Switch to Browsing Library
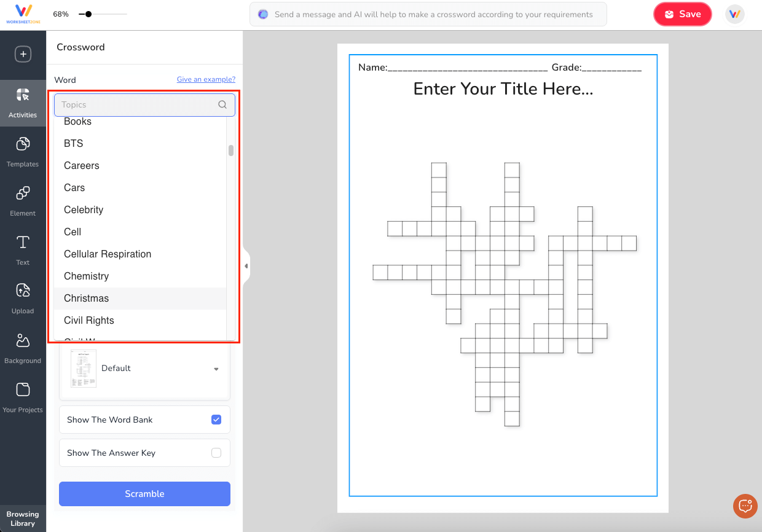The width and height of the screenshot is (762, 532). click(x=23, y=518)
